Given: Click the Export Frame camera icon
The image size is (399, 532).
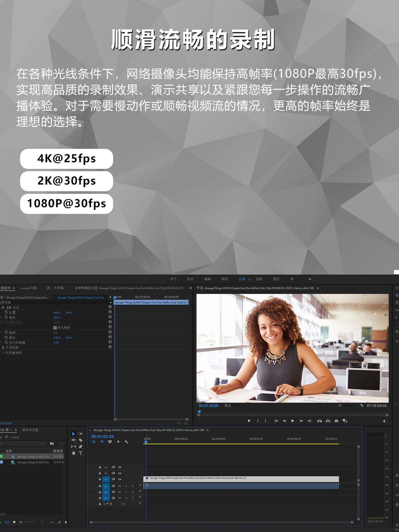Looking at the screenshot, I should pos(336,421).
